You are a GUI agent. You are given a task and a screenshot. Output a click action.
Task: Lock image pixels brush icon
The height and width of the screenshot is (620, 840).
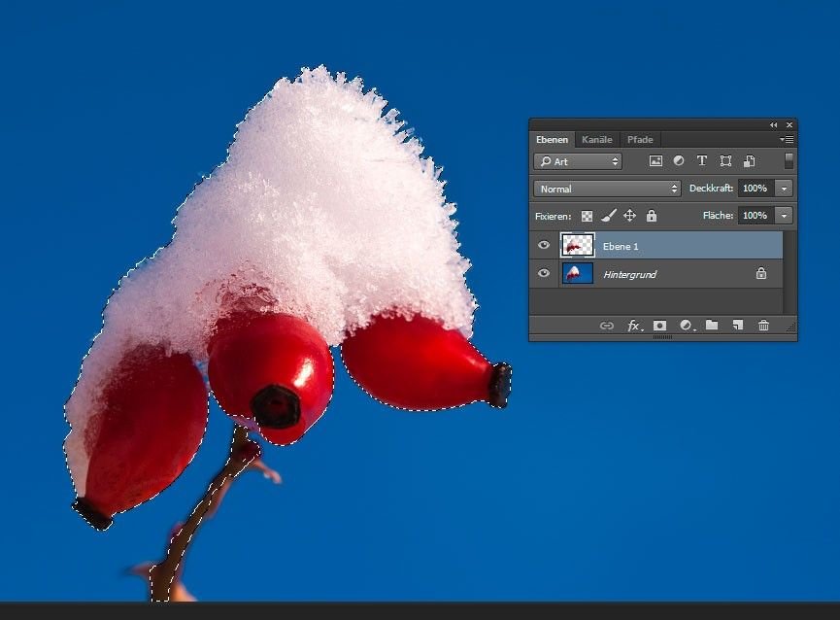(609, 216)
